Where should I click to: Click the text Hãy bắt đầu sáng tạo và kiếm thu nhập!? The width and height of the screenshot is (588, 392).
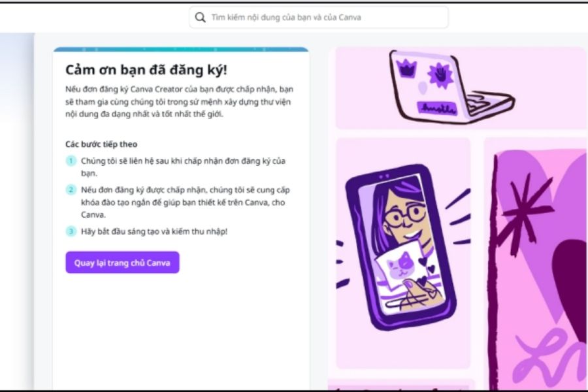[x=154, y=231]
